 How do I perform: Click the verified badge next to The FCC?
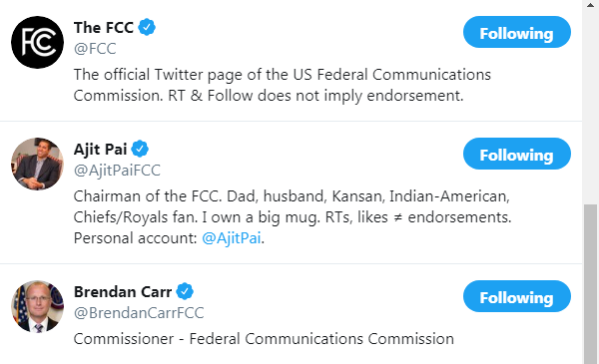[x=147, y=27]
